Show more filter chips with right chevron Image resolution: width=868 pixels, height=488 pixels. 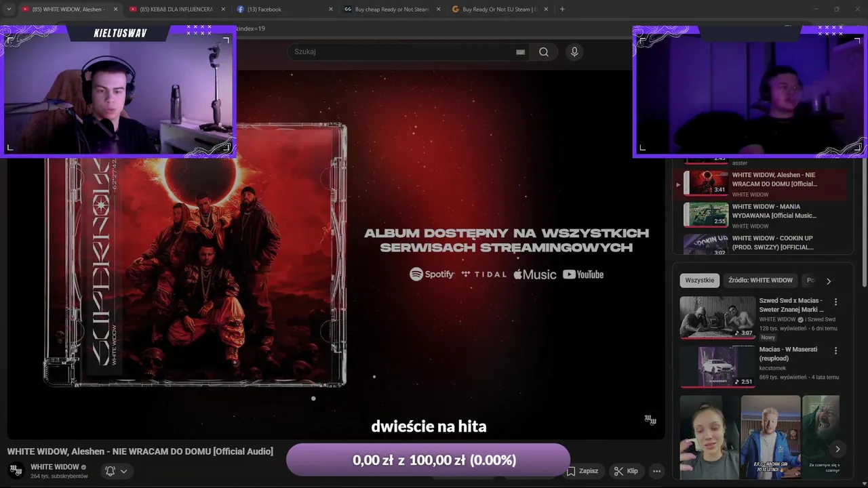(828, 281)
